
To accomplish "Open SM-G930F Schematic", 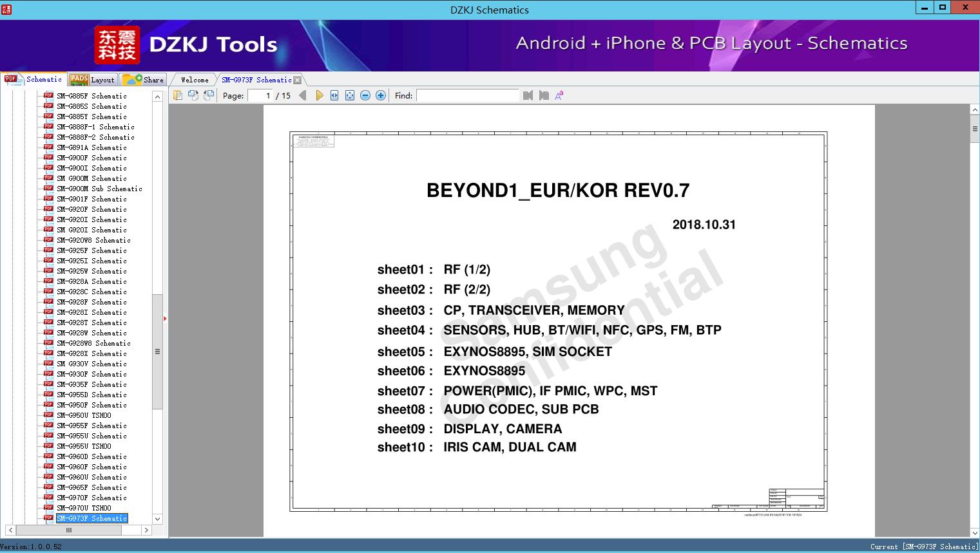I will tap(91, 374).
